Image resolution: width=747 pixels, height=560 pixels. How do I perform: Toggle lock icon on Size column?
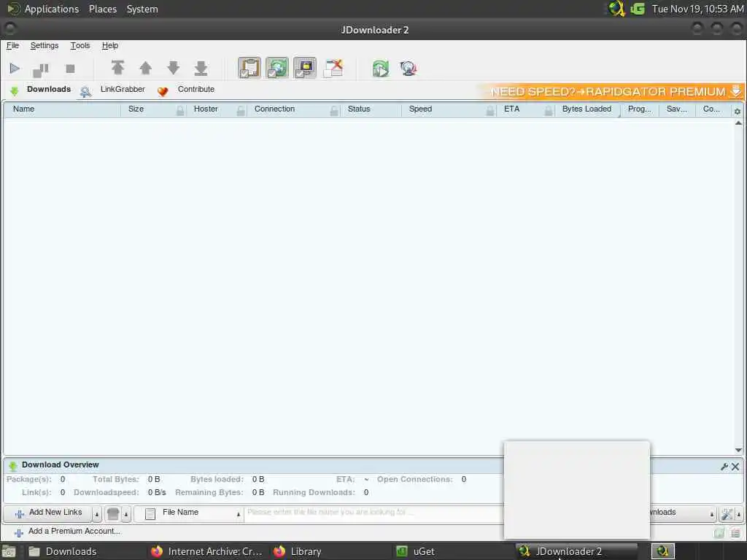click(x=181, y=111)
